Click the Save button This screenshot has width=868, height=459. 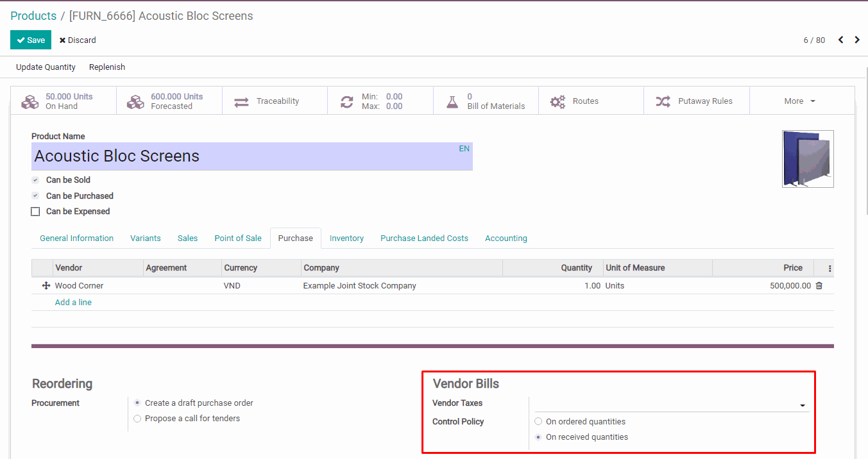tap(31, 40)
